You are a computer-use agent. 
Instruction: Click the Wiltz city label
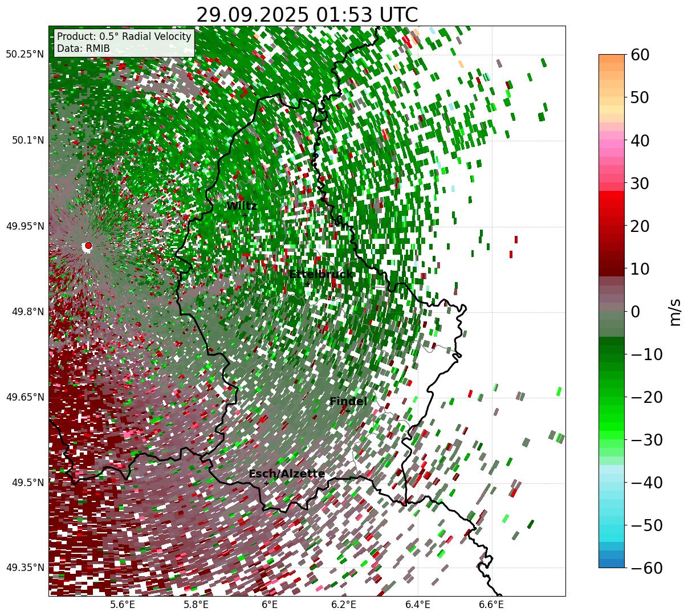pyautogui.click(x=242, y=206)
